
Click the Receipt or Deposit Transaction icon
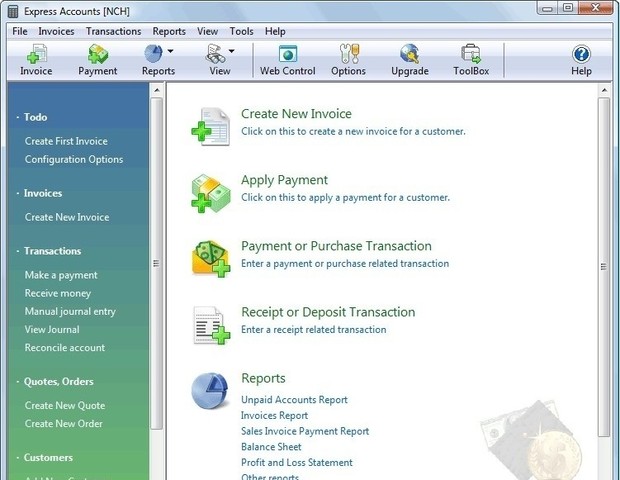212,325
